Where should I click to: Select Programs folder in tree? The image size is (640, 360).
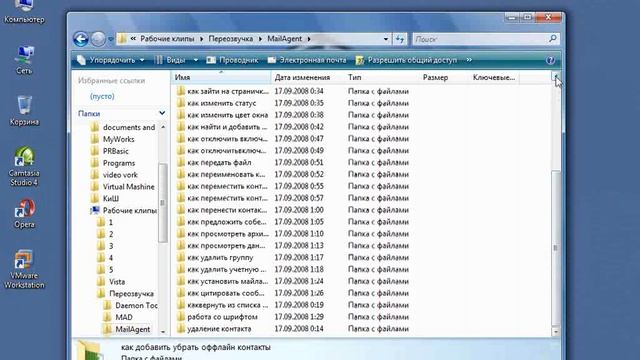[x=113, y=163]
